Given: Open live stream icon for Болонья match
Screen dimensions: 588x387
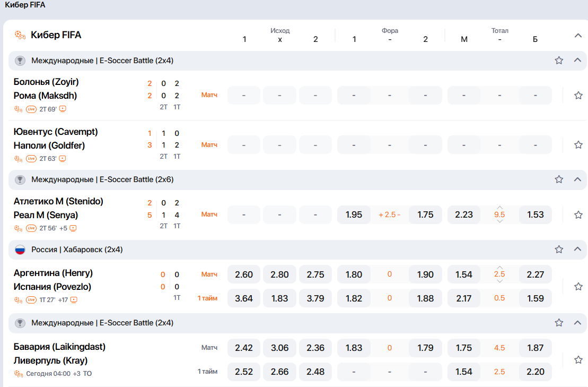Looking at the screenshot, I should (63, 109).
